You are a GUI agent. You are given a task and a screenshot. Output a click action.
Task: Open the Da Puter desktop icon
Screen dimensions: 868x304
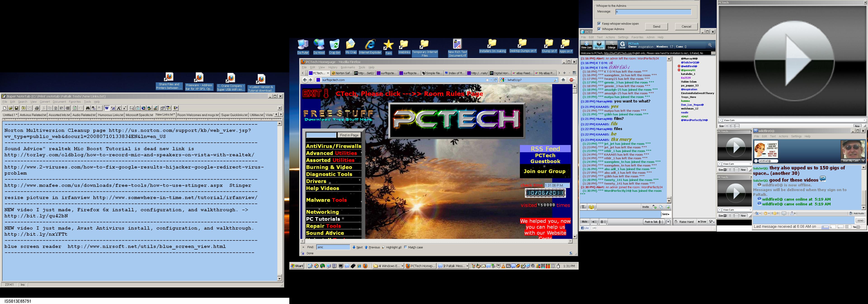click(x=303, y=47)
